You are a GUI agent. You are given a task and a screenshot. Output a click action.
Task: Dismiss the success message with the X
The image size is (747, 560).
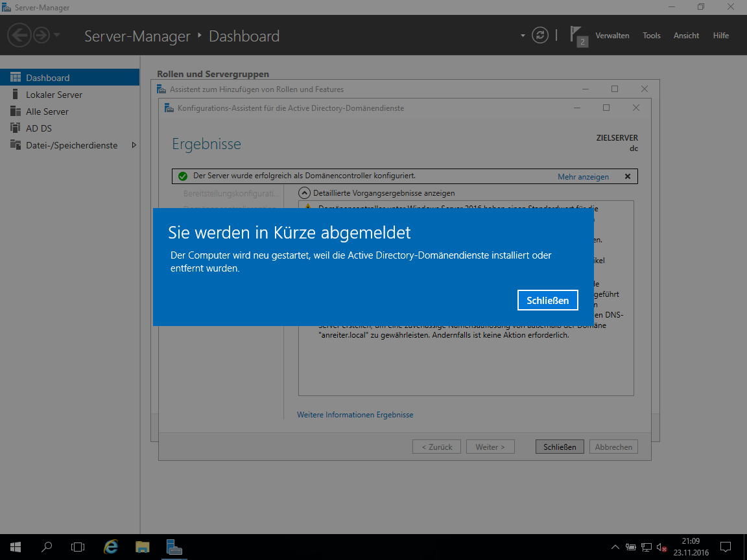click(628, 176)
